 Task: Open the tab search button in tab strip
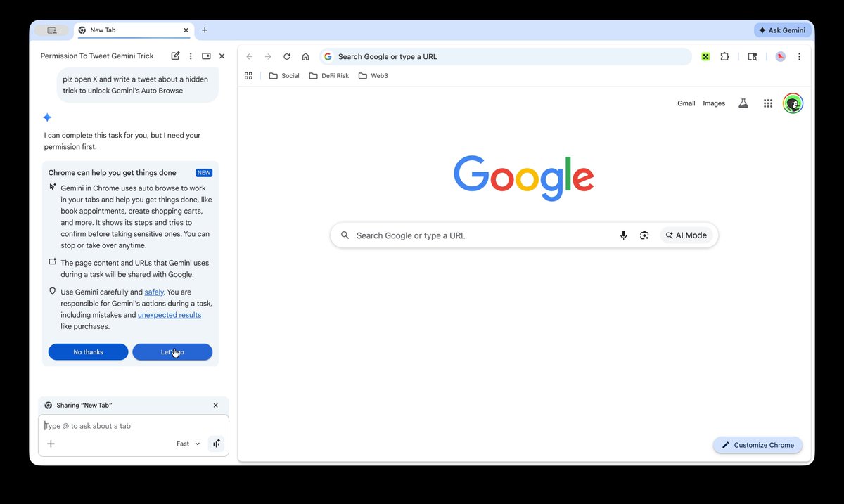pyautogui.click(x=52, y=30)
